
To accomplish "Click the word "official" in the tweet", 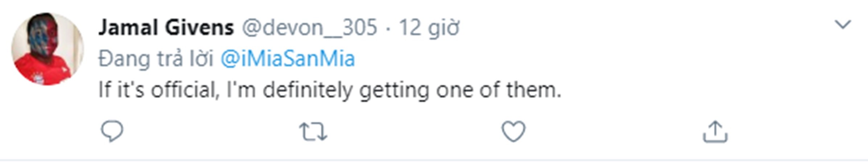I will (185, 90).
